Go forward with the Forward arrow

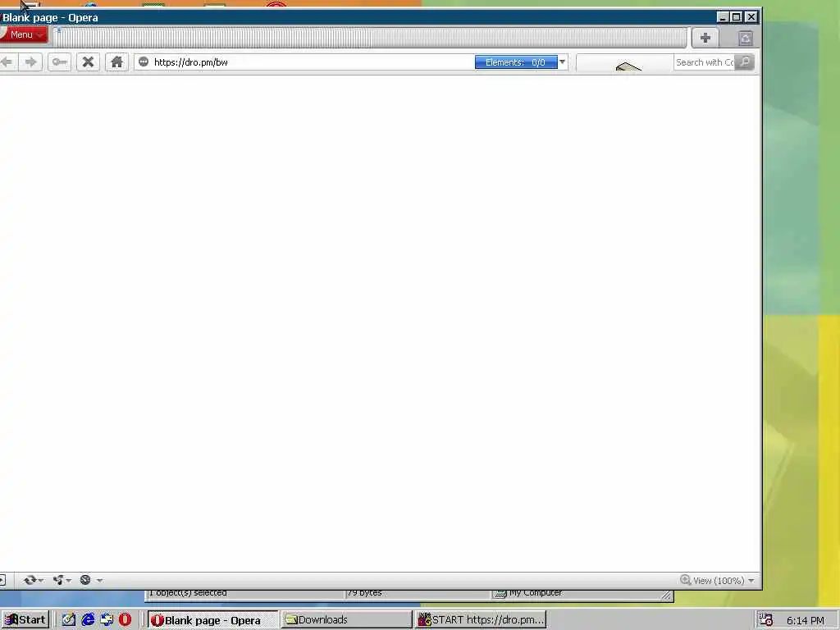pyautogui.click(x=31, y=62)
